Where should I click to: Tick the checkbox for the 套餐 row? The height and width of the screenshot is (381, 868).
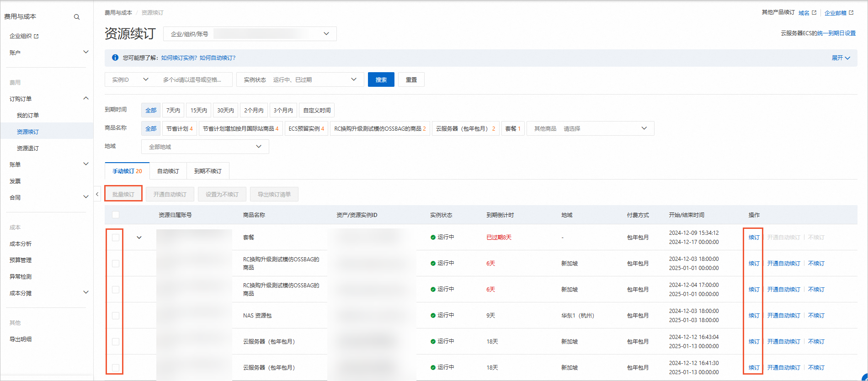116,238
